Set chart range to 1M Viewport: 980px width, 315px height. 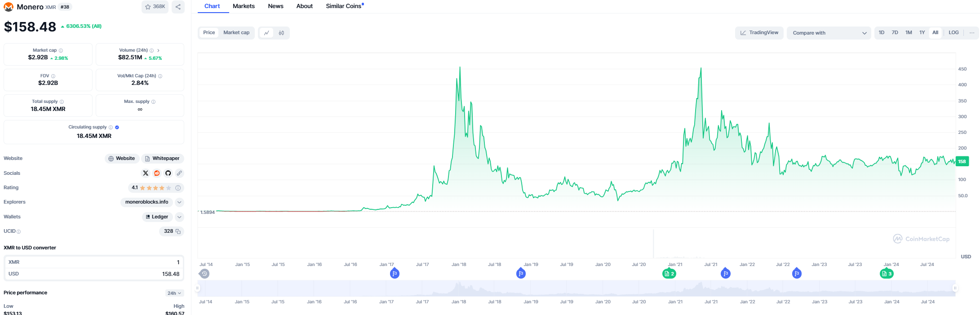[x=909, y=33]
